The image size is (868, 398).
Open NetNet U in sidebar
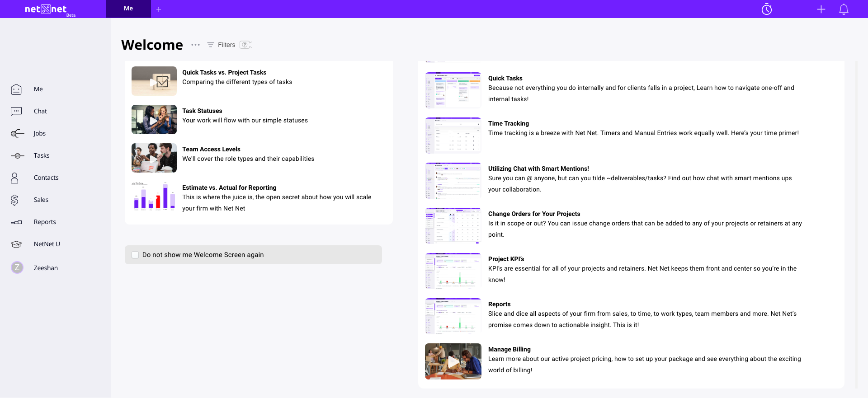click(x=47, y=244)
